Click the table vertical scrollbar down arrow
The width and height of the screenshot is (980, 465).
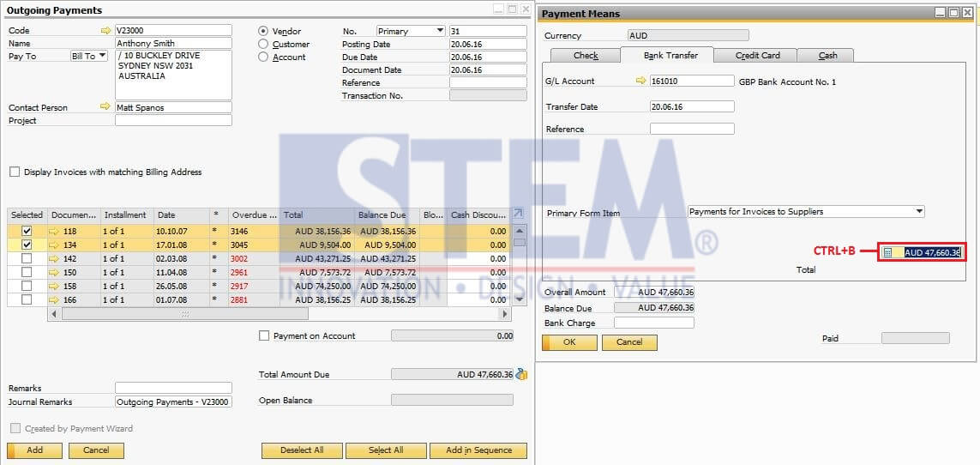519,300
